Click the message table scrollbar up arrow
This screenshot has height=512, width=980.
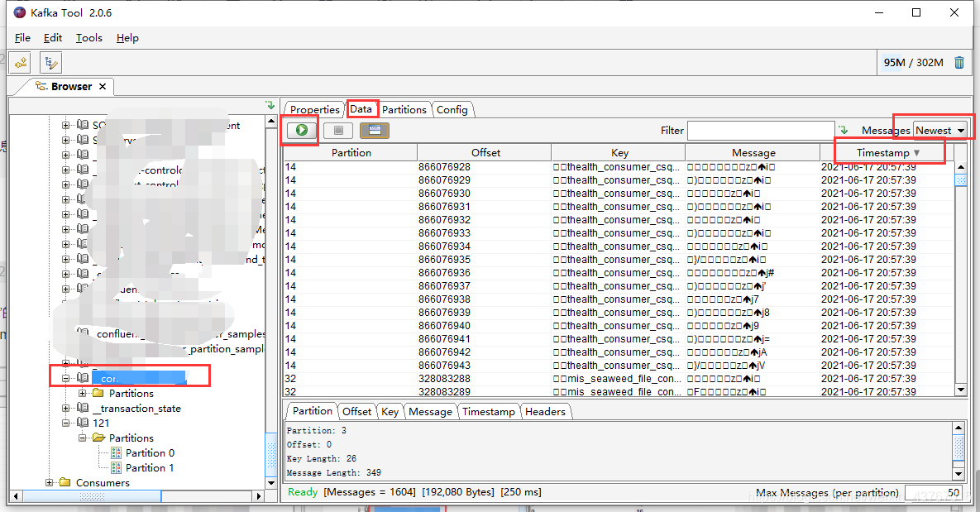[961, 167]
